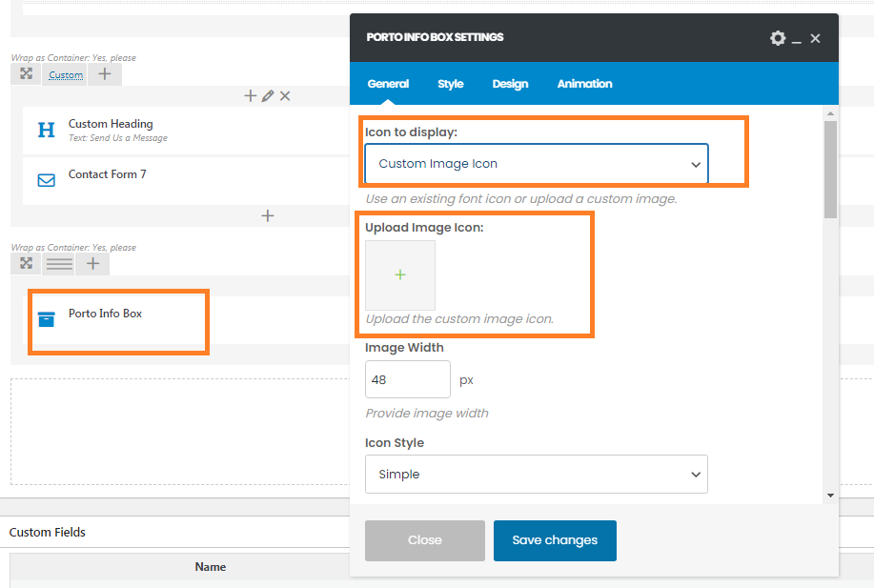The height and width of the screenshot is (588, 874).
Task: Click the expand arrows icon beside the row layout lines icon
Action: tap(26, 264)
